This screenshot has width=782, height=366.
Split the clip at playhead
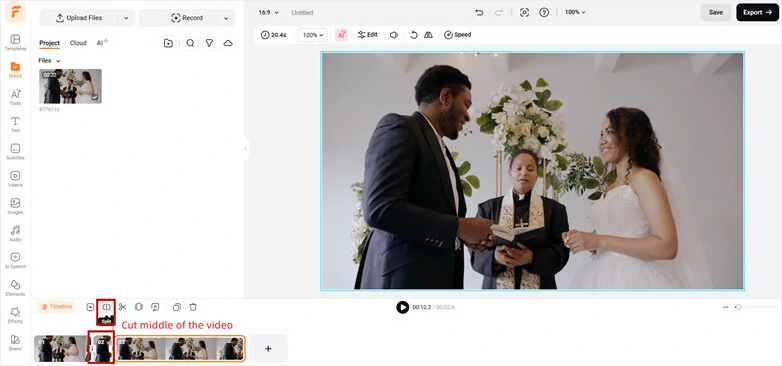[106, 307]
